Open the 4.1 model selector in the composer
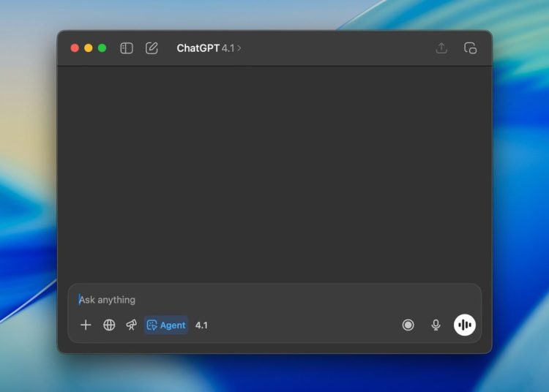The image size is (549, 392). 201,325
